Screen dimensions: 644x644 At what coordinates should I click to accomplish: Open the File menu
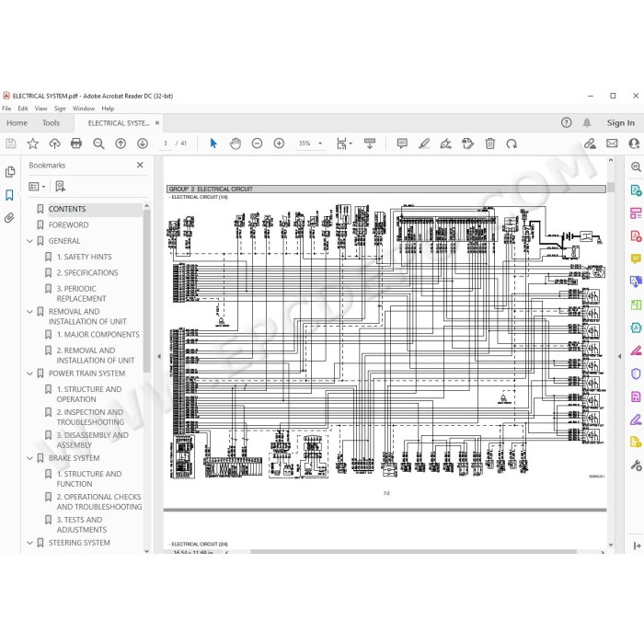(x=6, y=109)
